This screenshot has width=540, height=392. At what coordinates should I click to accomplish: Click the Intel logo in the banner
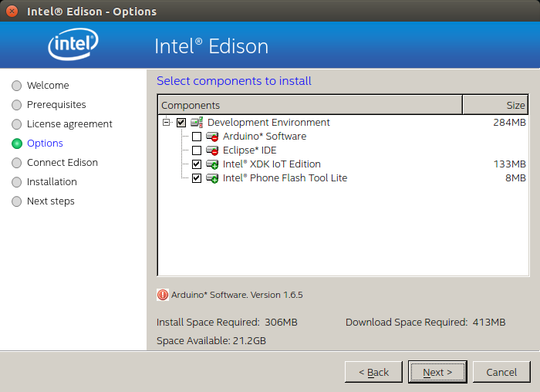coord(73,44)
